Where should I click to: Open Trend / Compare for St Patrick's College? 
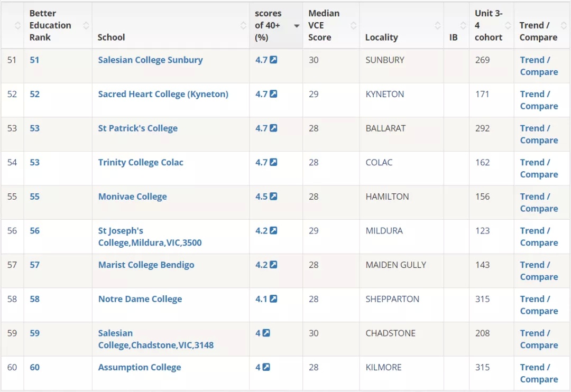coord(539,134)
